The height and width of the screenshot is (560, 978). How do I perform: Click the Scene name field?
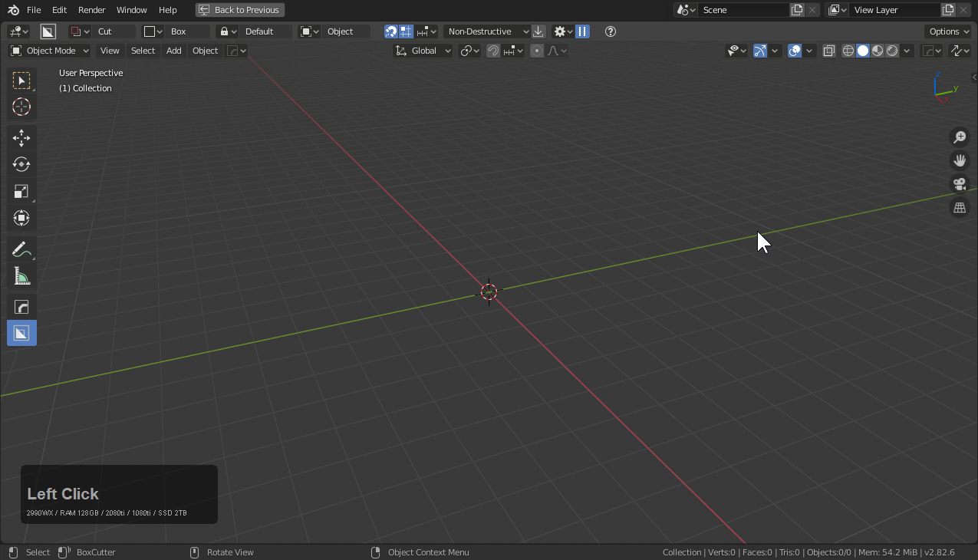click(743, 10)
